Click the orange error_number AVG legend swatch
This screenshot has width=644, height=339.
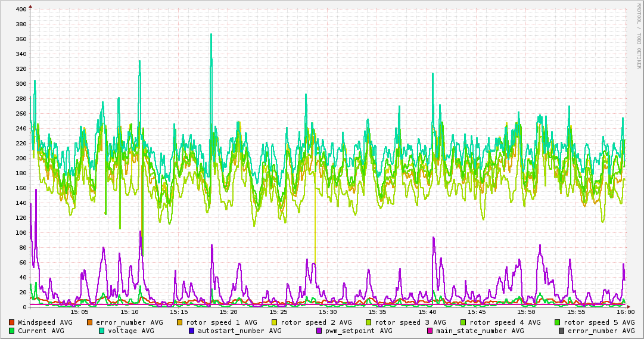90,322
